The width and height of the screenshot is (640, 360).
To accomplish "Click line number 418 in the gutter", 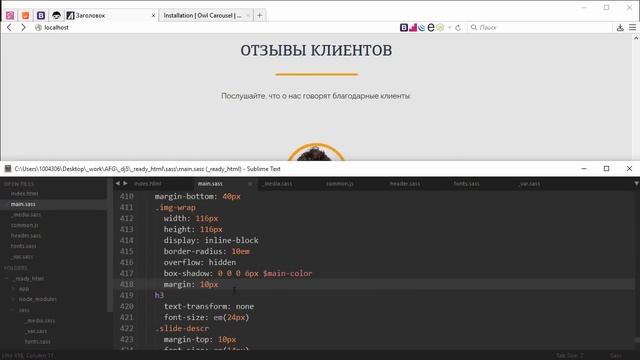I will pos(127,284).
